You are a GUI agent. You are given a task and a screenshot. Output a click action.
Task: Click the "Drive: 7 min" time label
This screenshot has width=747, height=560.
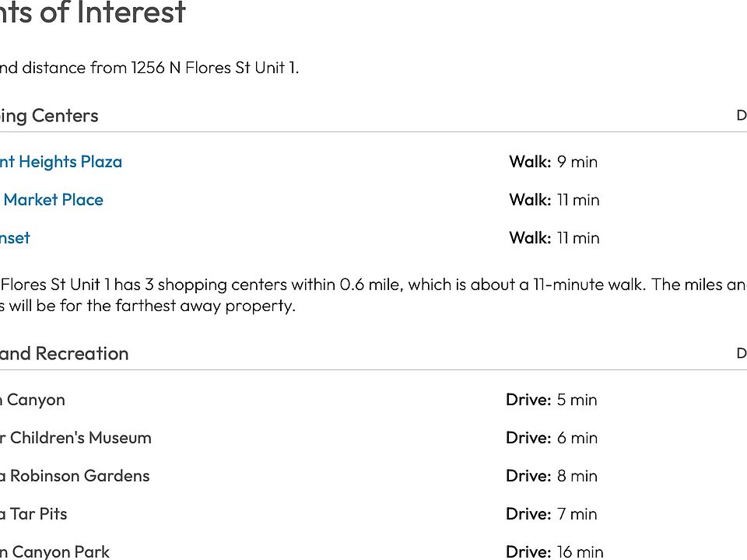pos(552,514)
